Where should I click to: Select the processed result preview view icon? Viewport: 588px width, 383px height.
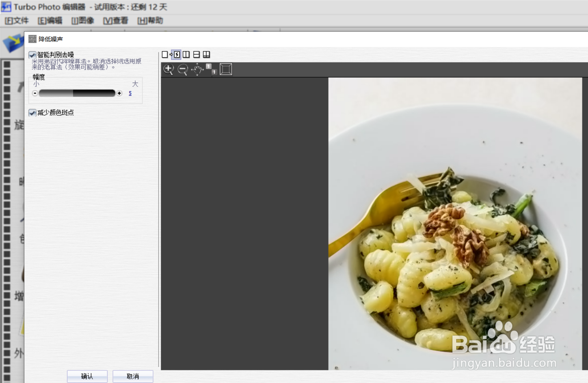point(176,54)
